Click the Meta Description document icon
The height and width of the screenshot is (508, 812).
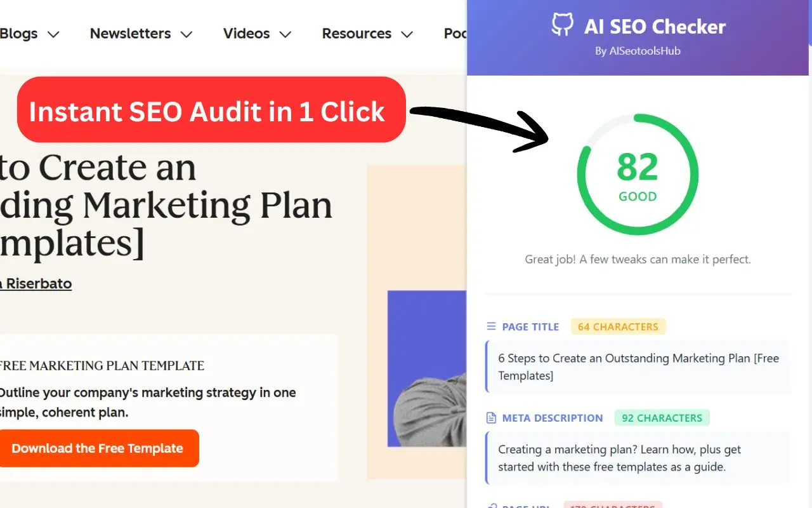pyautogui.click(x=491, y=418)
